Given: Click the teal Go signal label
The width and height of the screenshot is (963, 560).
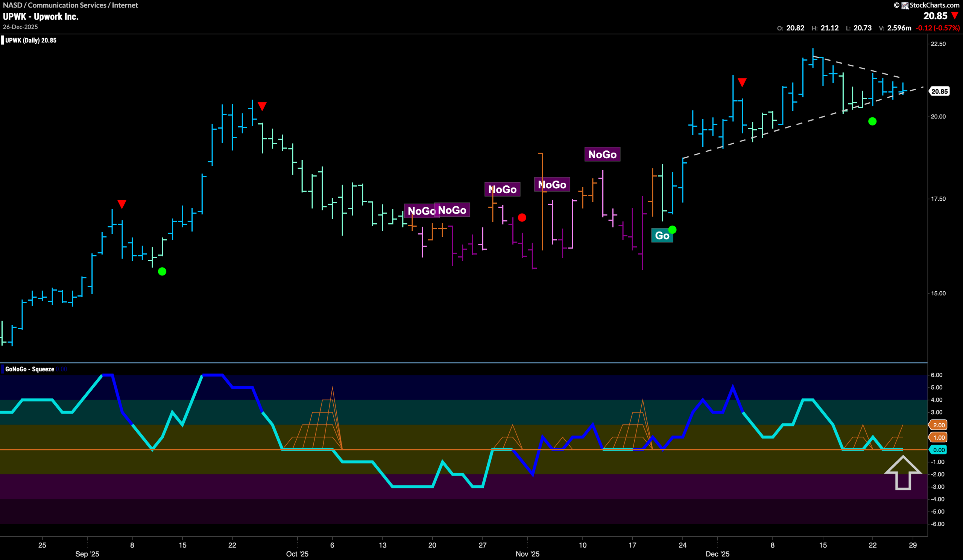Looking at the screenshot, I should pyautogui.click(x=662, y=236).
